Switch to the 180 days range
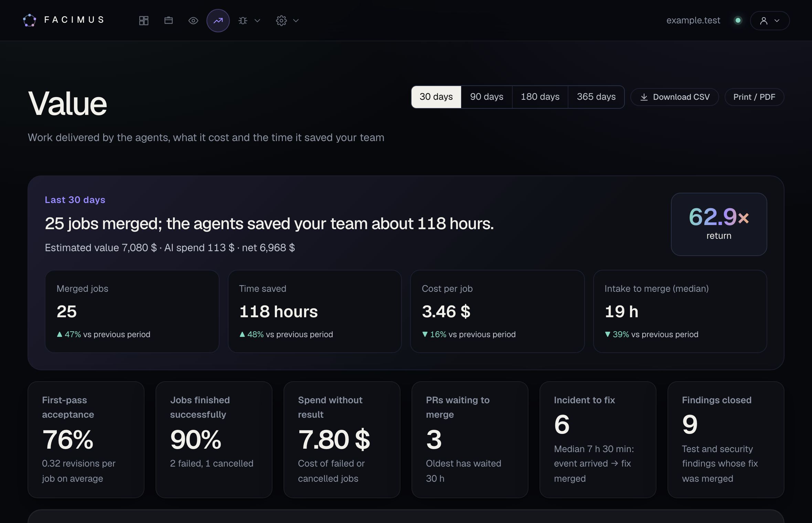This screenshot has height=523, width=812. tap(540, 97)
